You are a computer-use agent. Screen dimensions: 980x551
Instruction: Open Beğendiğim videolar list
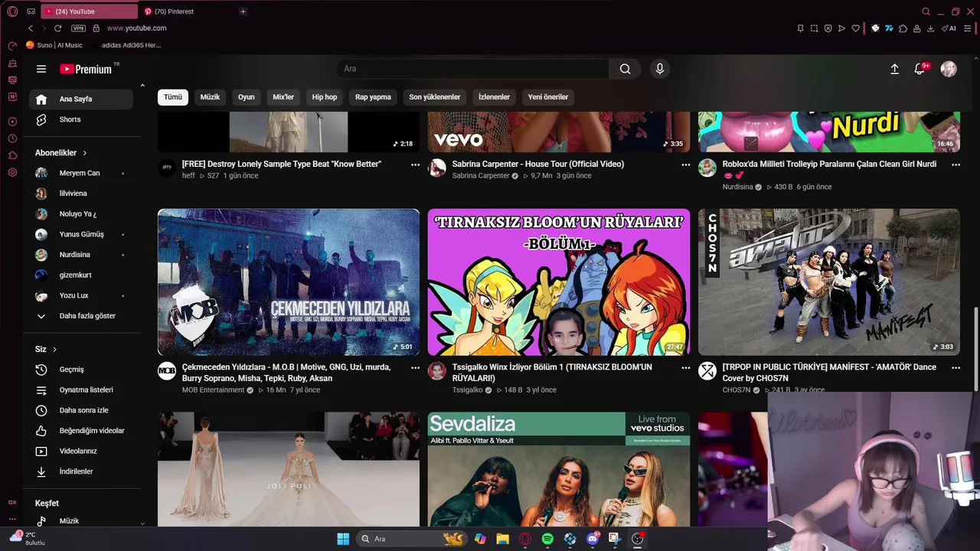(x=81, y=431)
